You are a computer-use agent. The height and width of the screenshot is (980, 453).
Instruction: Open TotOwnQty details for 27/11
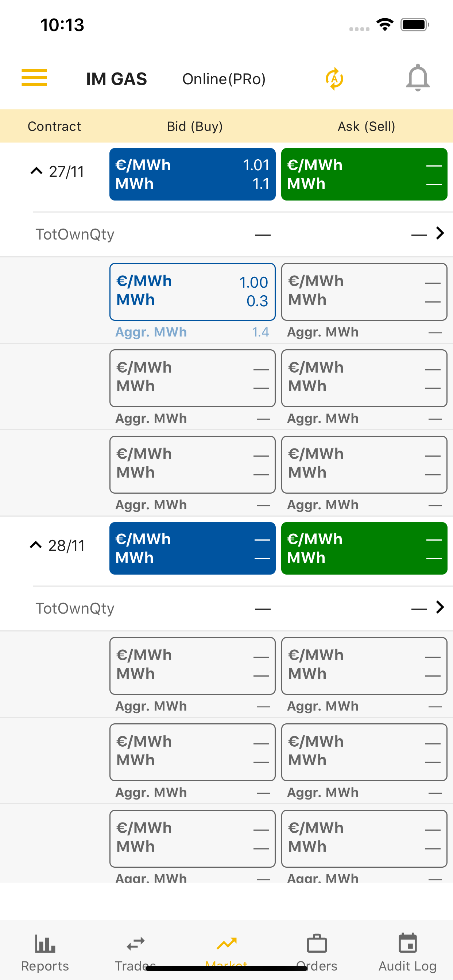(440, 234)
